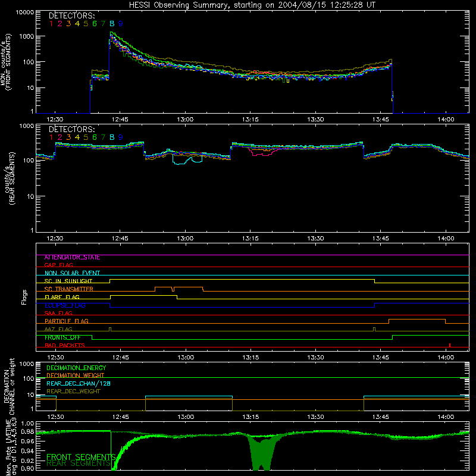Click the DETECTORS: label in the top plot

(x=72, y=15)
